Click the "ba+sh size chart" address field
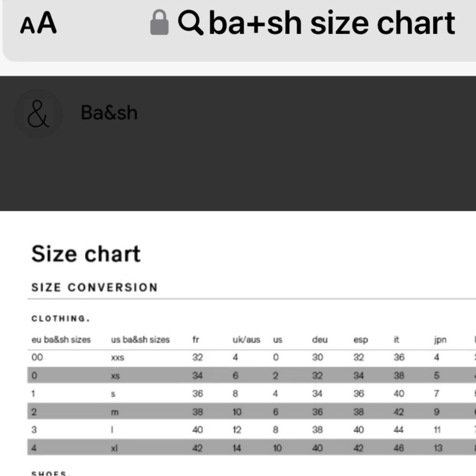 332,23
